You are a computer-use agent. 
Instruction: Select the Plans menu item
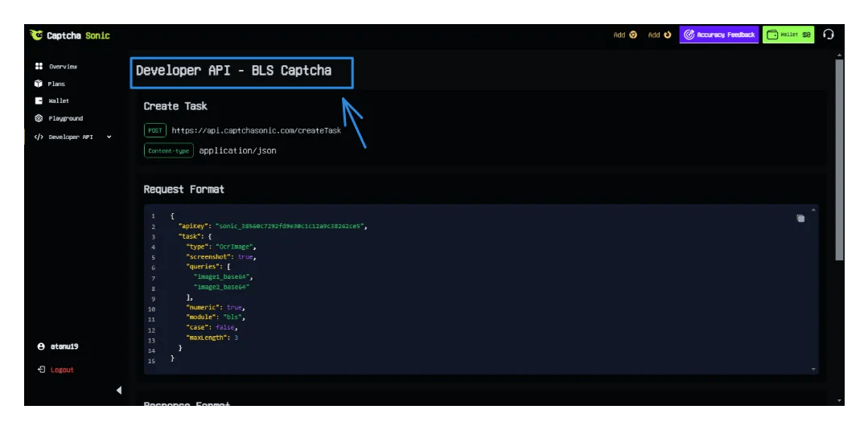coord(56,84)
